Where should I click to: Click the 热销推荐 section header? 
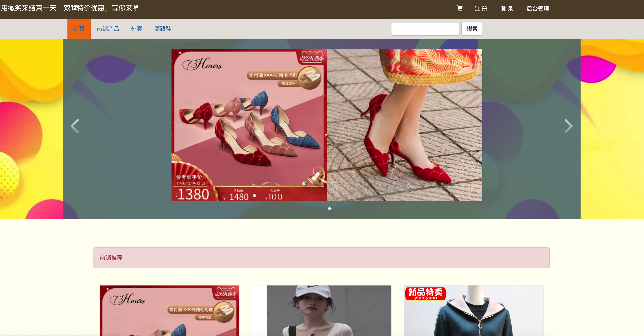click(x=321, y=258)
